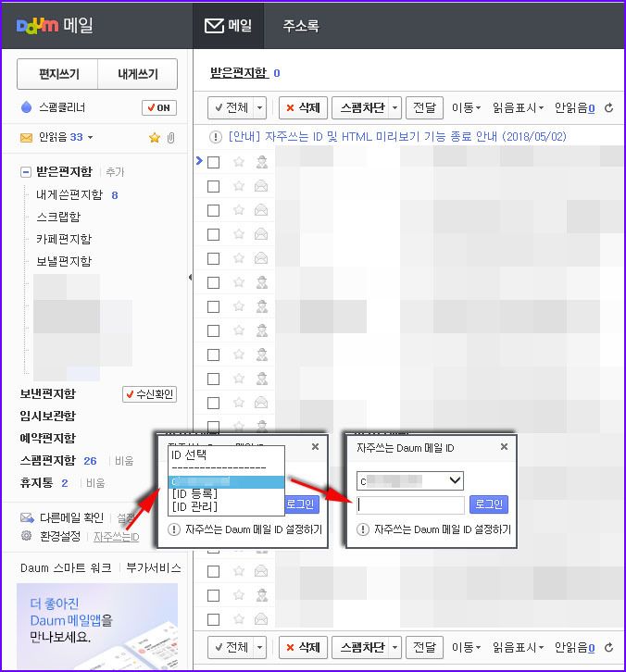The height and width of the screenshot is (672, 626).
Task: Choose [ID 관리] in the dropdown list
Action: click(195, 506)
